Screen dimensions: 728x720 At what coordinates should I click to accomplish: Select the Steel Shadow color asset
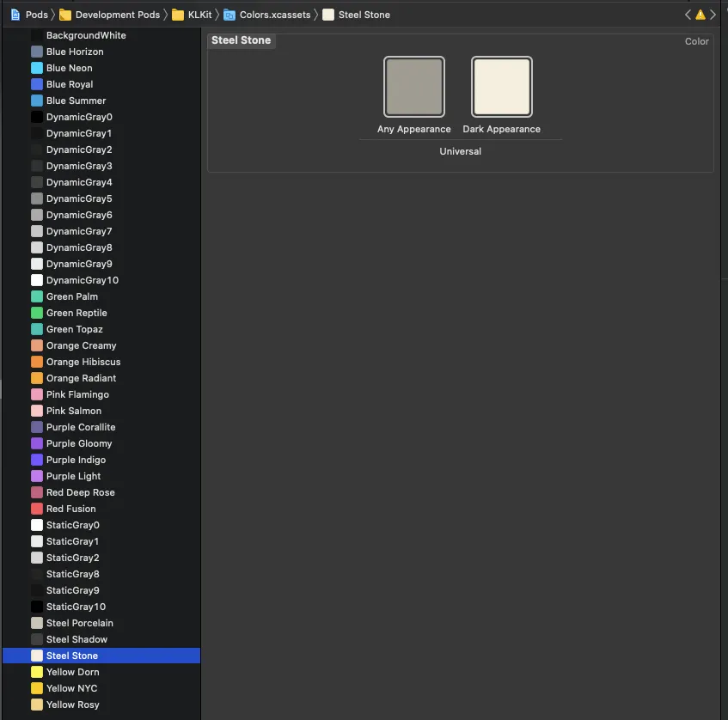pos(101,639)
